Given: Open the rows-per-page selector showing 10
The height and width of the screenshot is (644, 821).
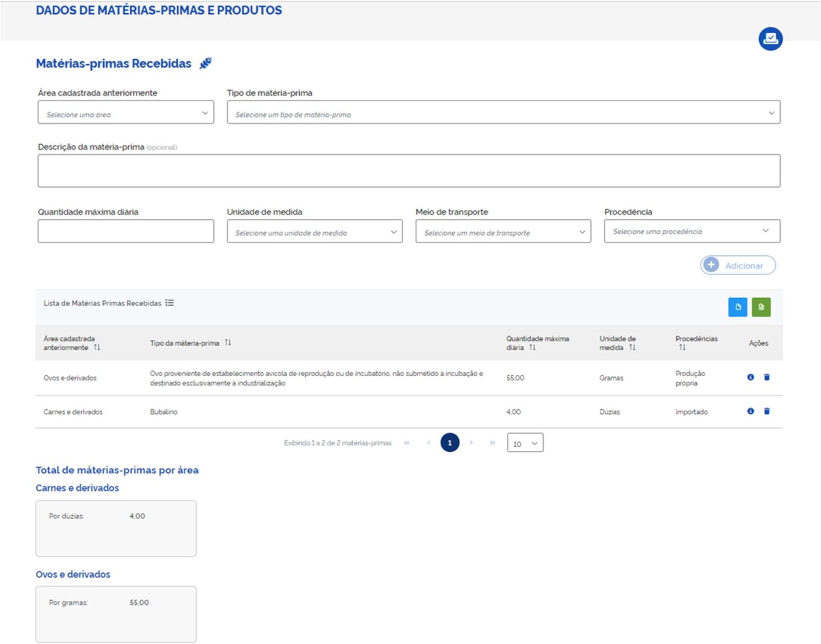Looking at the screenshot, I should click(525, 443).
